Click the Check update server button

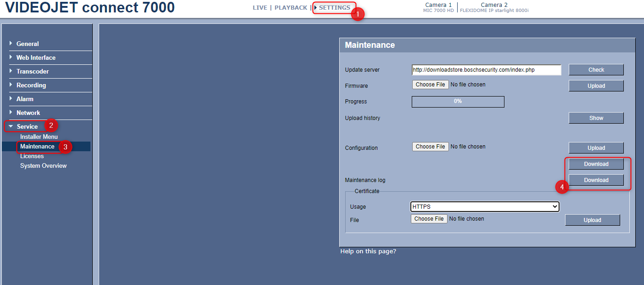point(596,70)
